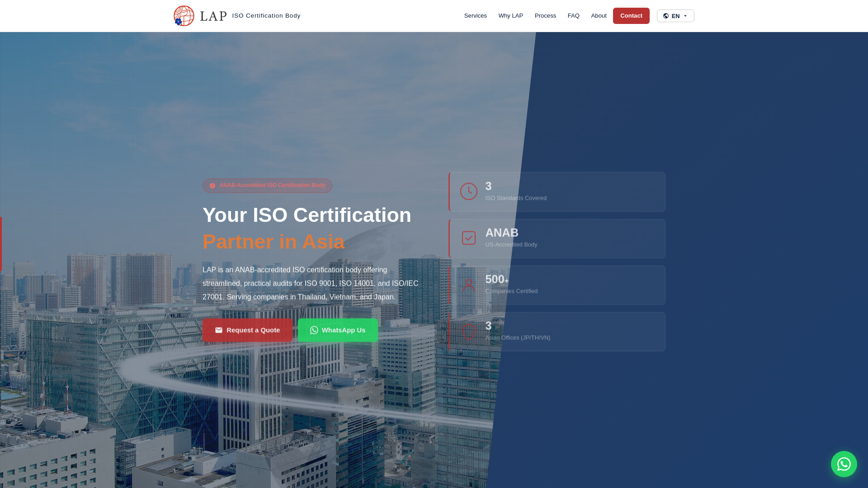Click the clock icon in ISO Standards card
This screenshot has height=488, width=868.
469,192
